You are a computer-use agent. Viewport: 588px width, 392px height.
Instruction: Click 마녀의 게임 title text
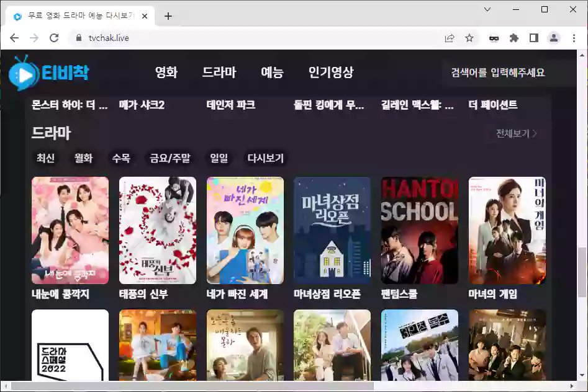click(x=493, y=294)
